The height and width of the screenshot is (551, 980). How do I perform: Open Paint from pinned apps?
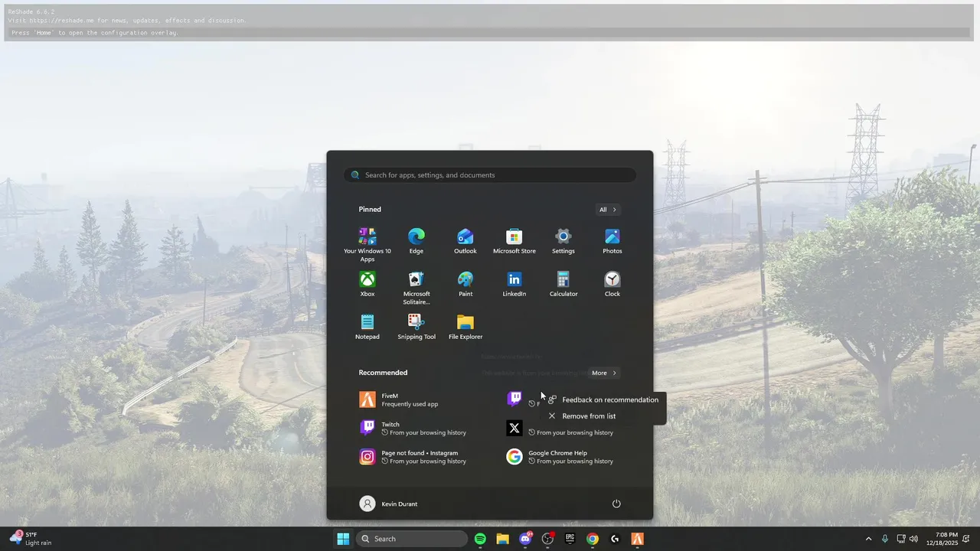click(x=465, y=284)
